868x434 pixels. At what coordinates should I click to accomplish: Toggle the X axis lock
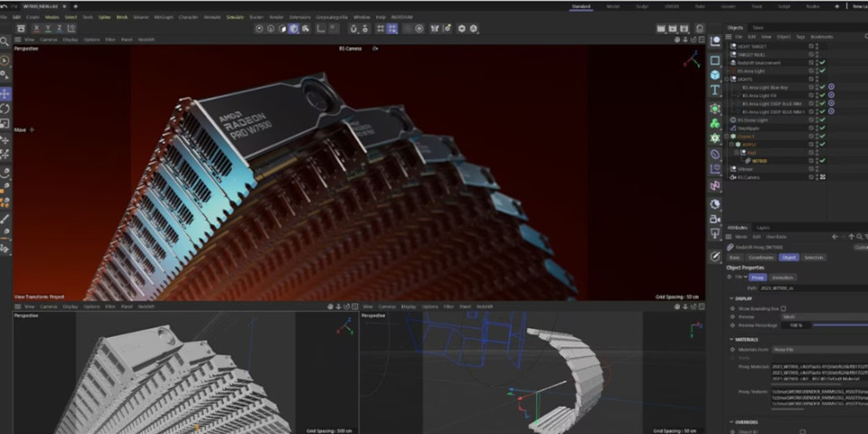(36, 29)
